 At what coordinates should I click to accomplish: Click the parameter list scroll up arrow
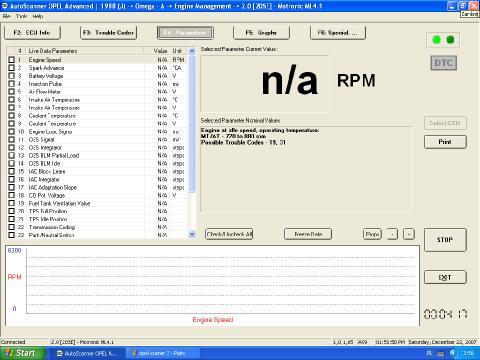[192, 51]
